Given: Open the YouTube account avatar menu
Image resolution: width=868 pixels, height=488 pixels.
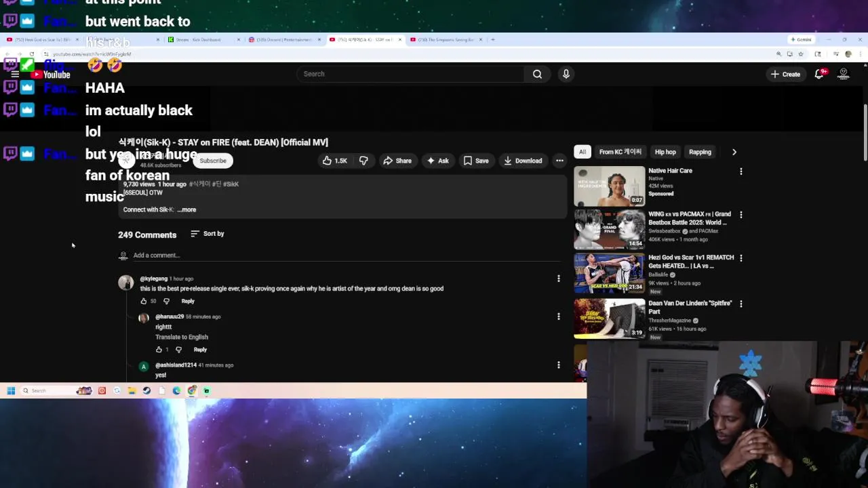Looking at the screenshot, I should pos(844,74).
